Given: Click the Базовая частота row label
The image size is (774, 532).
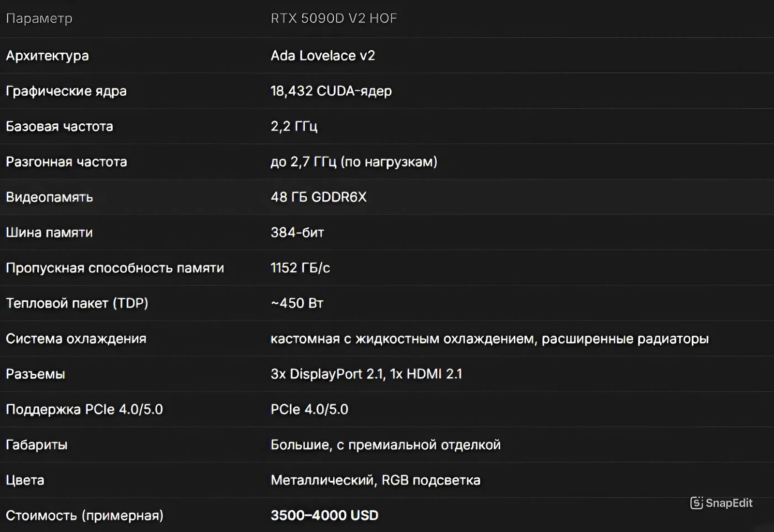Looking at the screenshot, I should [60, 126].
